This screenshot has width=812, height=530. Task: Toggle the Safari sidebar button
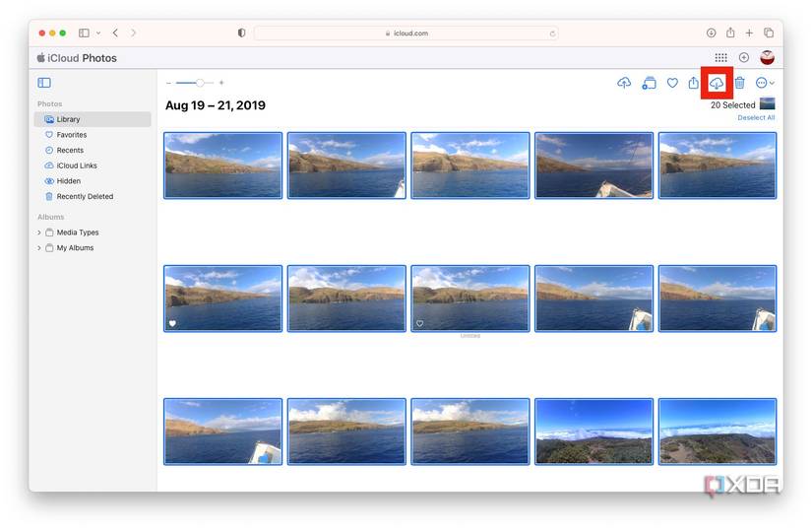pos(84,33)
